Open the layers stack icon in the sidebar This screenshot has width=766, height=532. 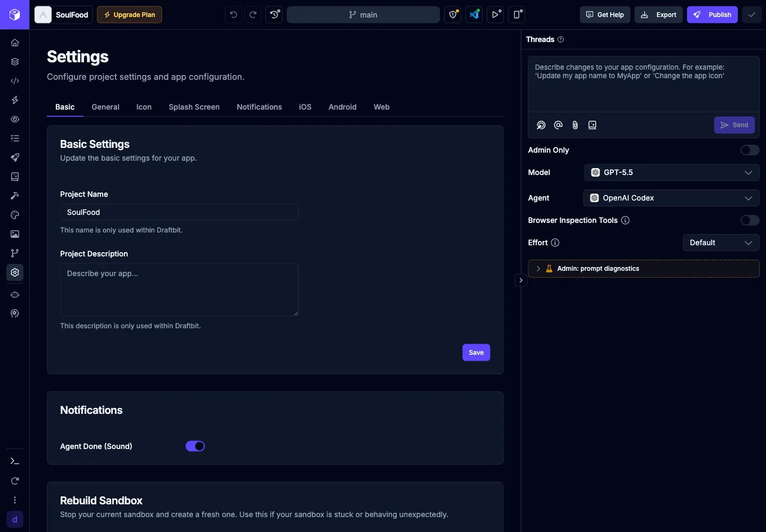[x=15, y=62]
